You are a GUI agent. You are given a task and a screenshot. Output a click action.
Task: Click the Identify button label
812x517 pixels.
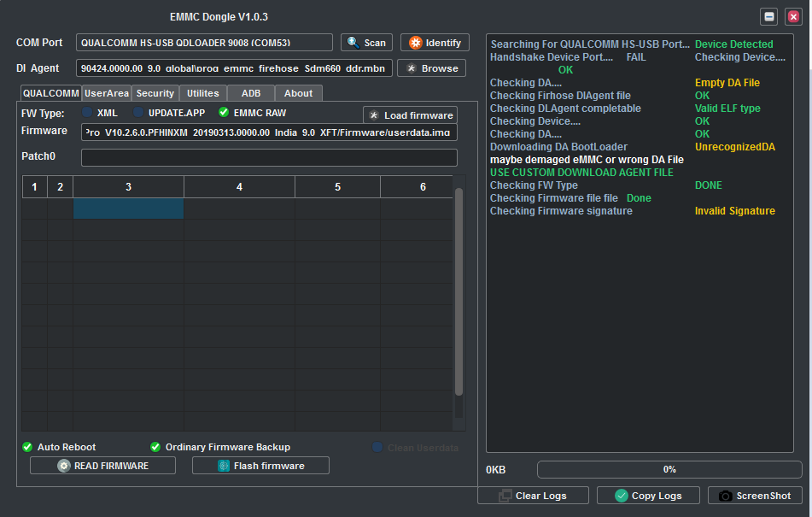click(443, 43)
